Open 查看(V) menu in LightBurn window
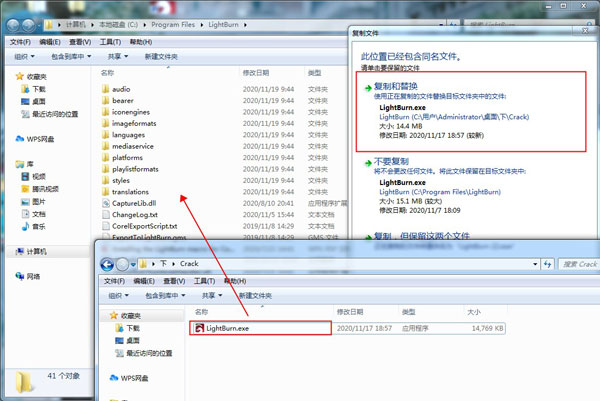The image size is (600, 401). (x=80, y=42)
